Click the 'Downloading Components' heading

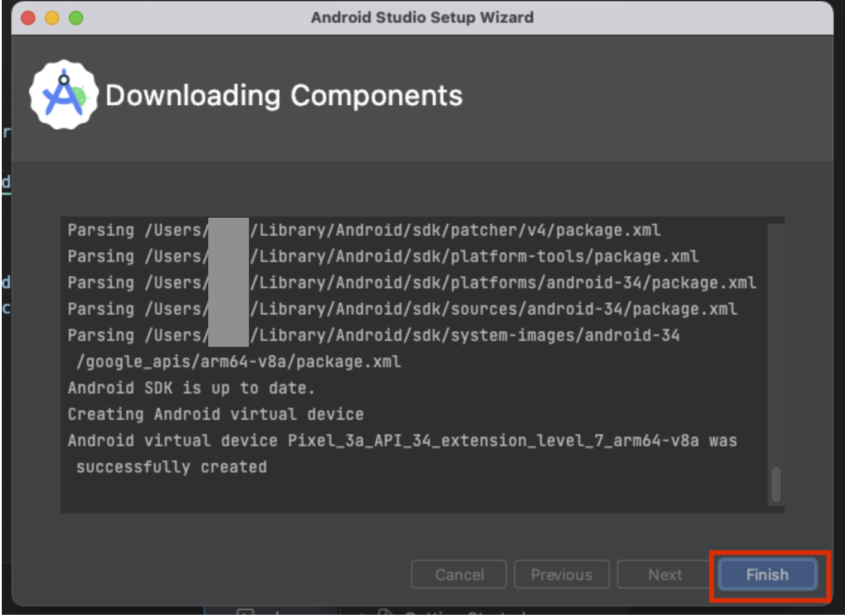[284, 96]
